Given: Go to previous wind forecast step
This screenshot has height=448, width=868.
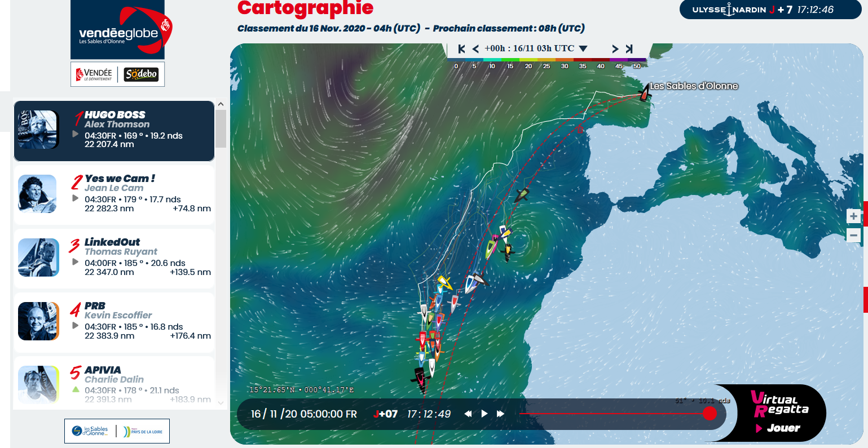Looking at the screenshot, I should 475,49.
